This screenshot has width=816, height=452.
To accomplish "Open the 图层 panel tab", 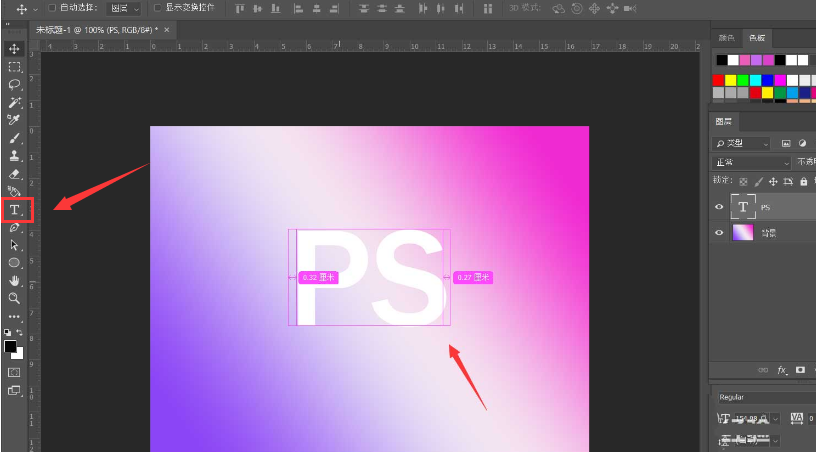I will [723, 122].
